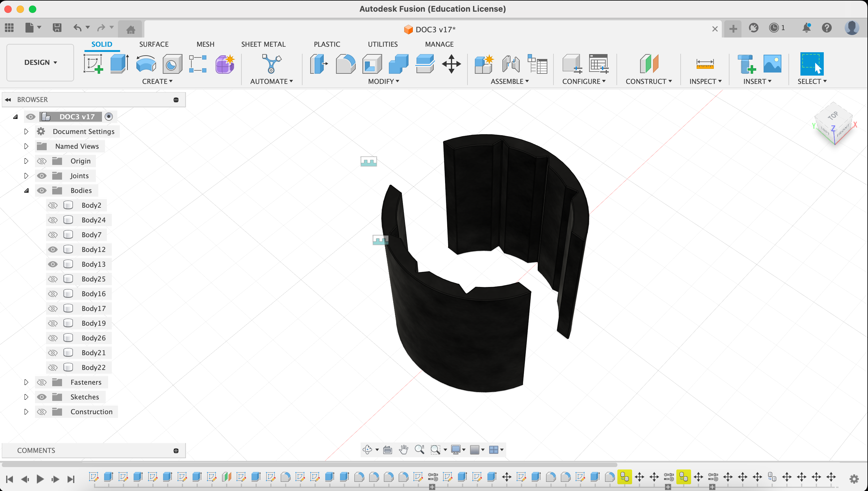Switch to the SURFACE tab
This screenshot has width=868, height=491.
(x=154, y=44)
